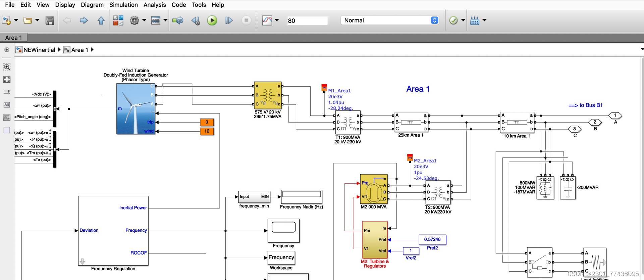Click the Sample Time display palette icon
The height and width of the screenshot is (280, 644).
(7, 92)
